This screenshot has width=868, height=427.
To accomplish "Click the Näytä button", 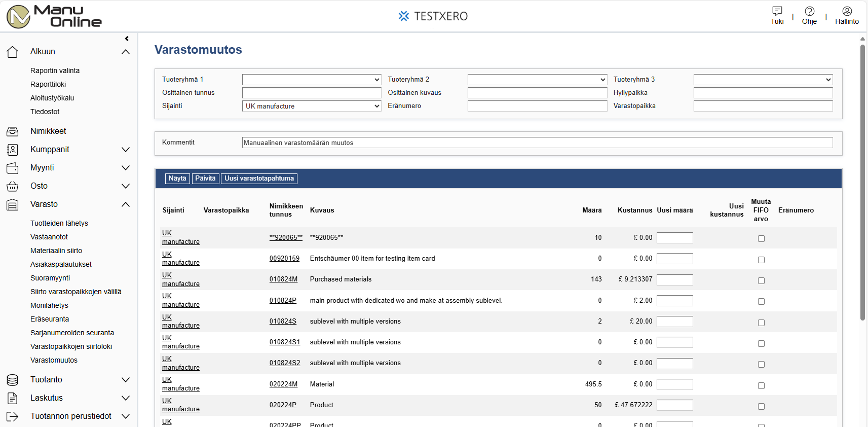I will [x=177, y=179].
